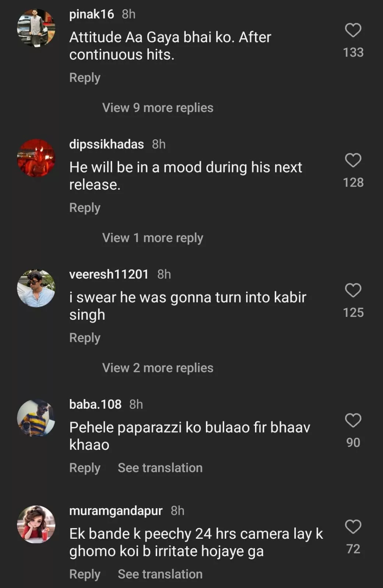
Task: Reply to muramgandapur's comment
Action: pos(85,574)
